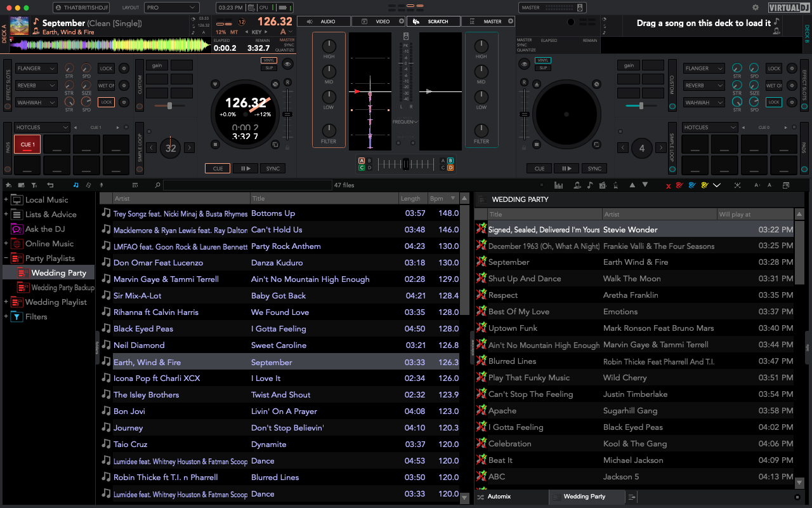Open deck B HOTCUES pads dropdown
This screenshot has height=508, width=812.
pos(709,127)
